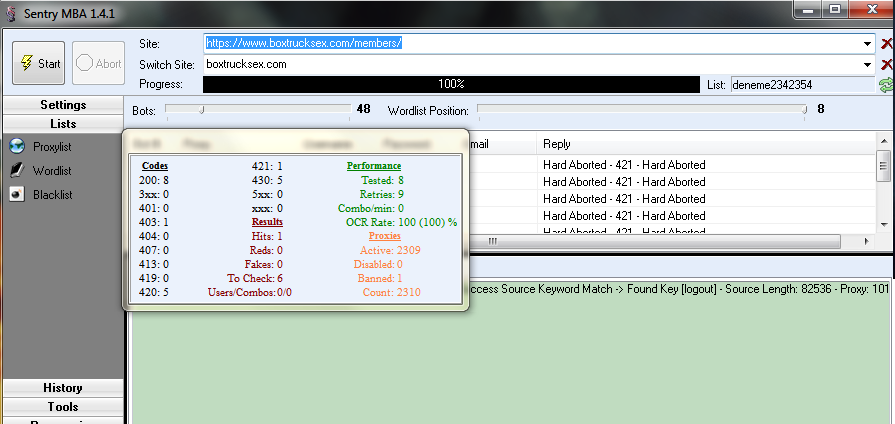The width and height of the screenshot is (895, 424).
Task: Click the Bots slider handle
Action: 201,110
